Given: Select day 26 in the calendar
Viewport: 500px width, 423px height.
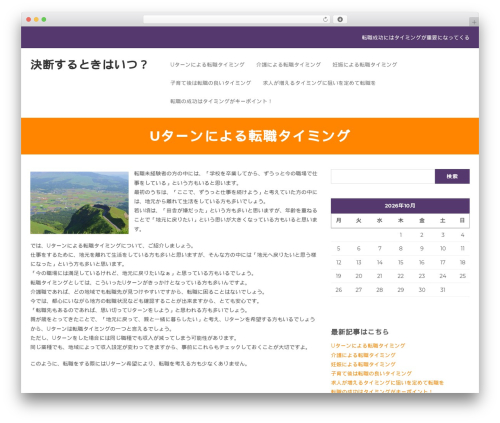Looking at the screenshot, I should [339, 290].
